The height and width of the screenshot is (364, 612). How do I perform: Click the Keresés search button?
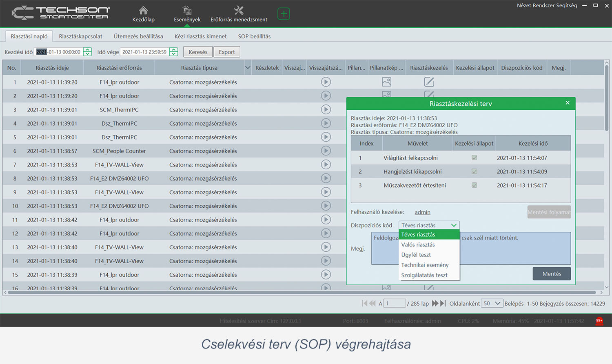pyautogui.click(x=198, y=52)
